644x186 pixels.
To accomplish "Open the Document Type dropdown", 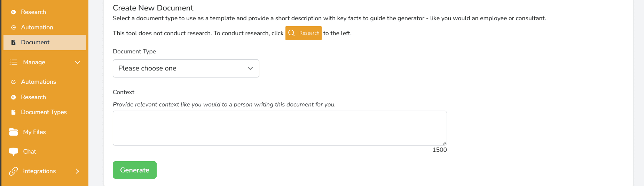I will pyautogui.click(x=186, y=68).
